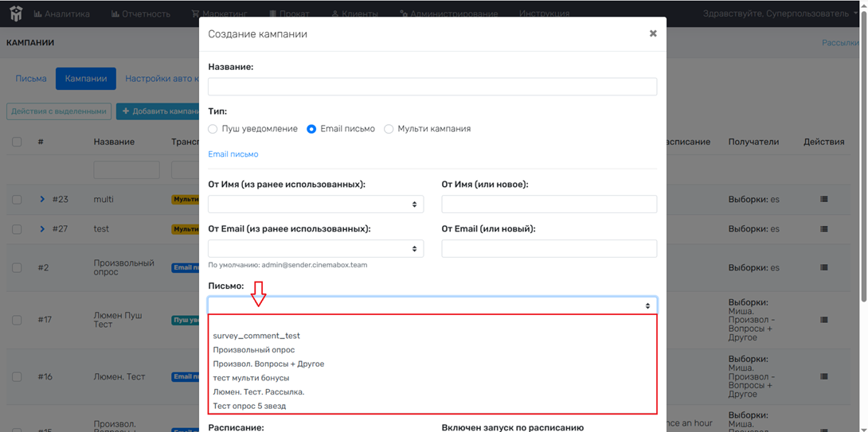
Task: Open the От Имя previously used dropdown
Action: pos(316,204)
